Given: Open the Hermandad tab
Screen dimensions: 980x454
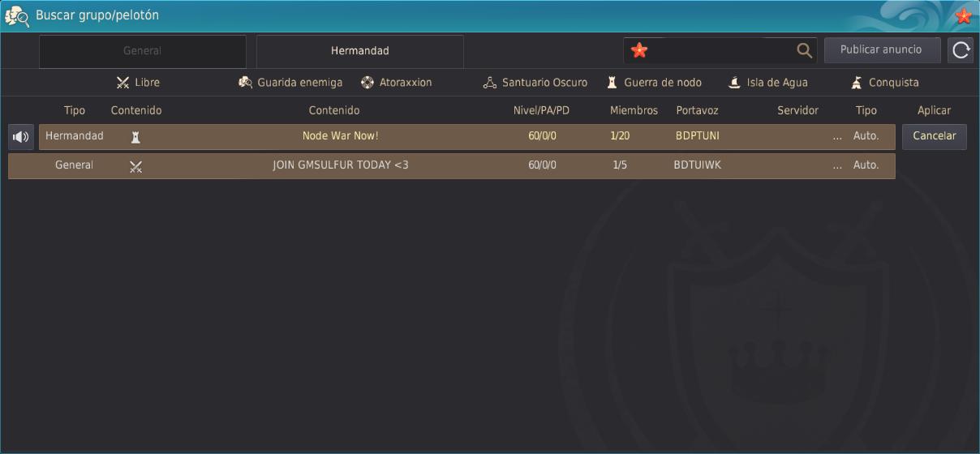Looking at the screenshot, I should coord(359,51).
